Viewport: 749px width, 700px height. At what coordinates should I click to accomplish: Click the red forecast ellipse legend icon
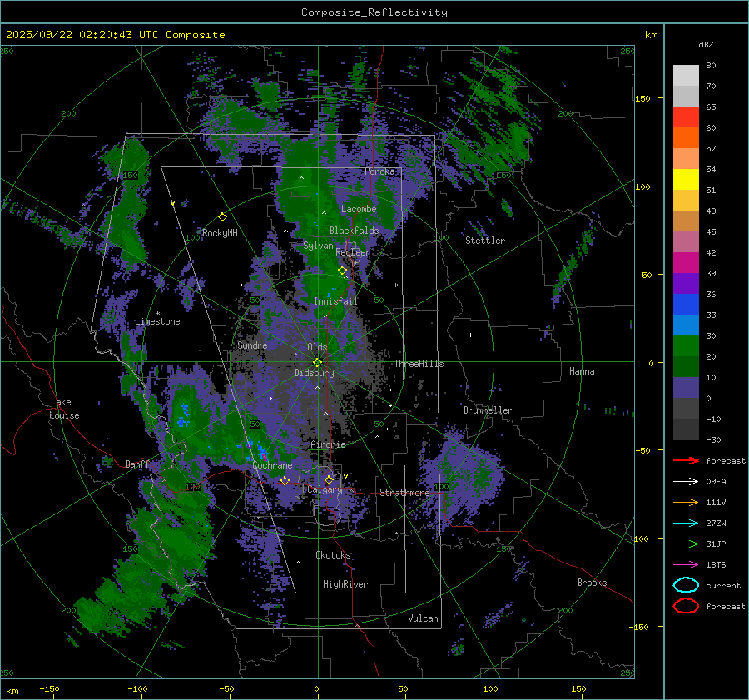[686, 606]
